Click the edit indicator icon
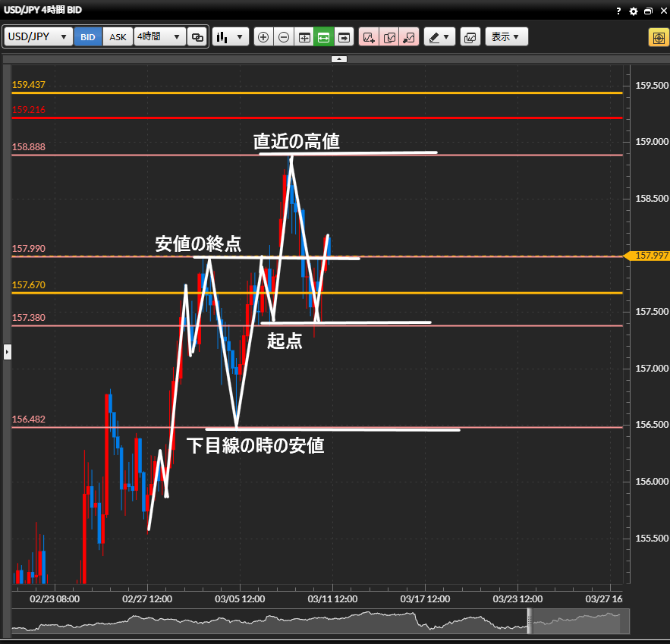The width and height of the screenshot is (670, 644). [x=389, y=36]
